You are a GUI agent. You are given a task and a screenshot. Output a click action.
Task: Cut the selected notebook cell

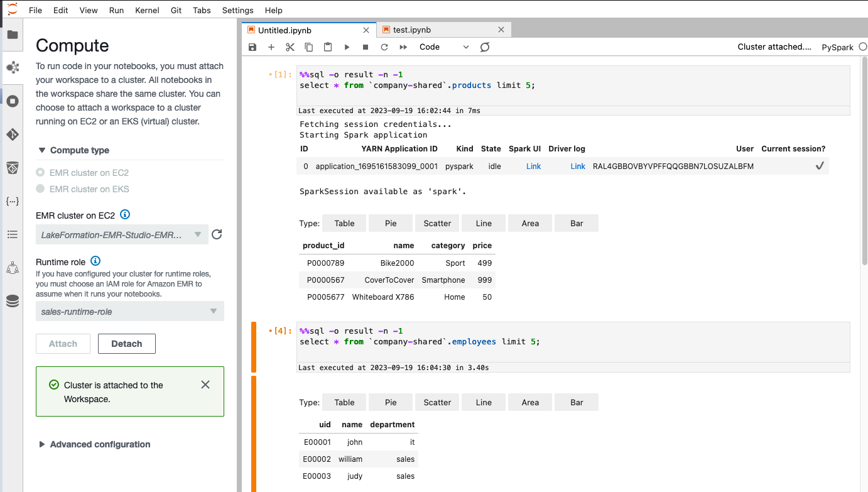(290, 46)
